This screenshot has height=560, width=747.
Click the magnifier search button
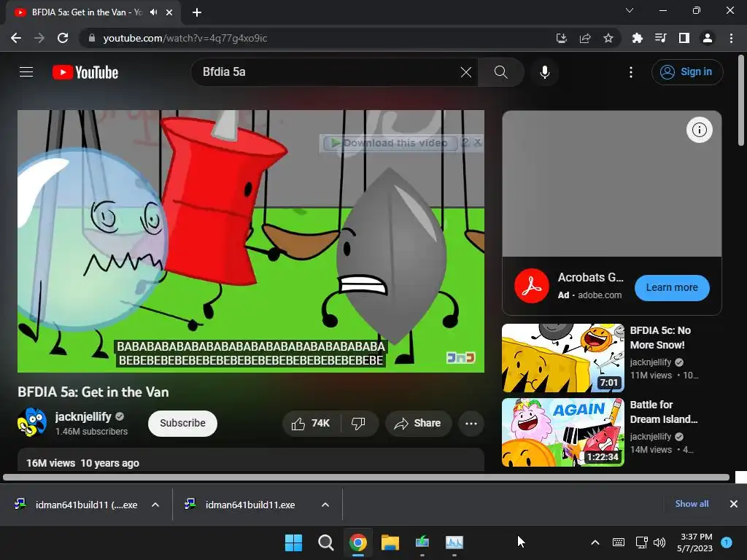point(500,72)
